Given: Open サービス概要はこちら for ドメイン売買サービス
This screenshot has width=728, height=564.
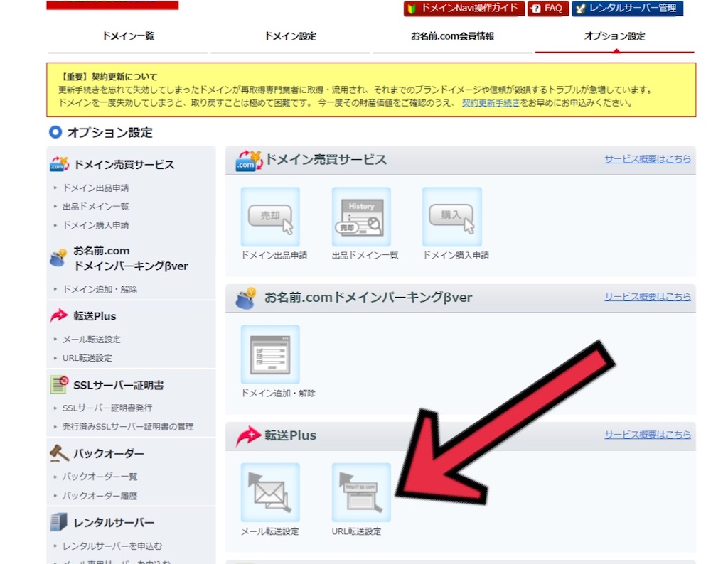Looking at the screenshot, I should coord(648,159).
